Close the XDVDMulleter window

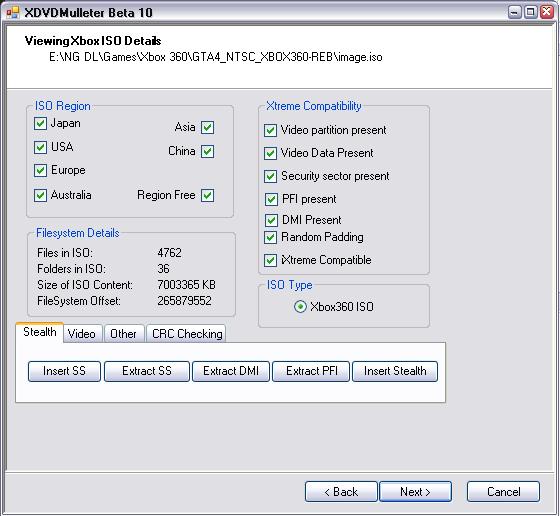click(547, 12)
